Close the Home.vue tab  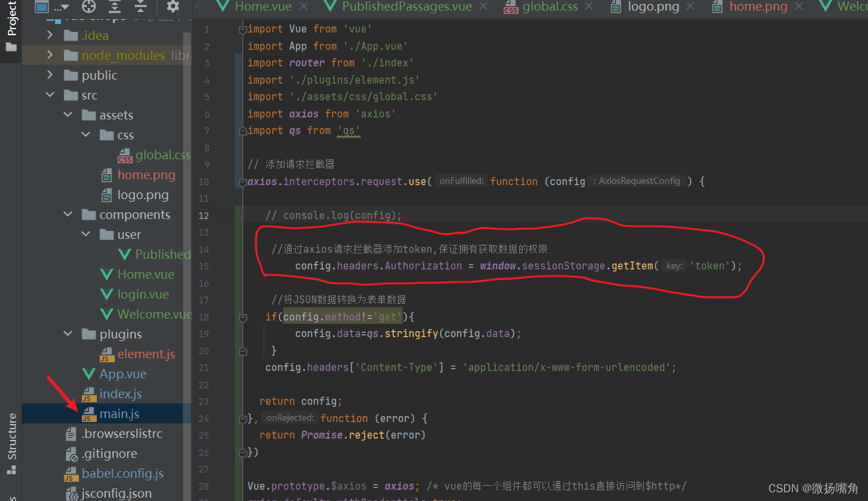coord(304,7)
